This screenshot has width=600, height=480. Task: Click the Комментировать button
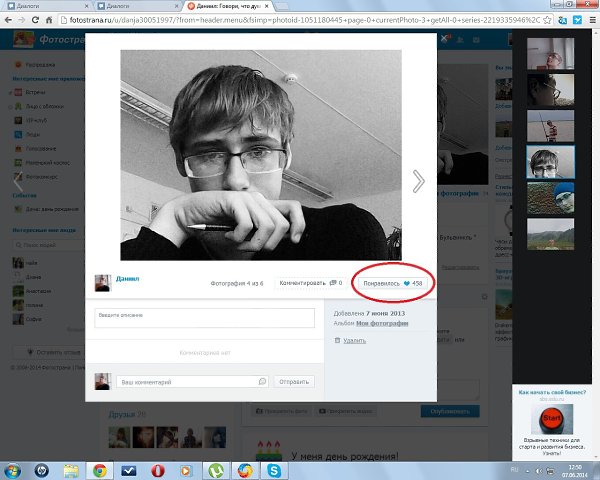point(310,283)
